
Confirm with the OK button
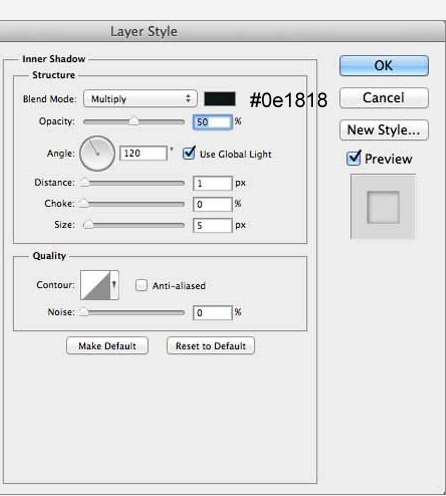click(x=384, y=65)
